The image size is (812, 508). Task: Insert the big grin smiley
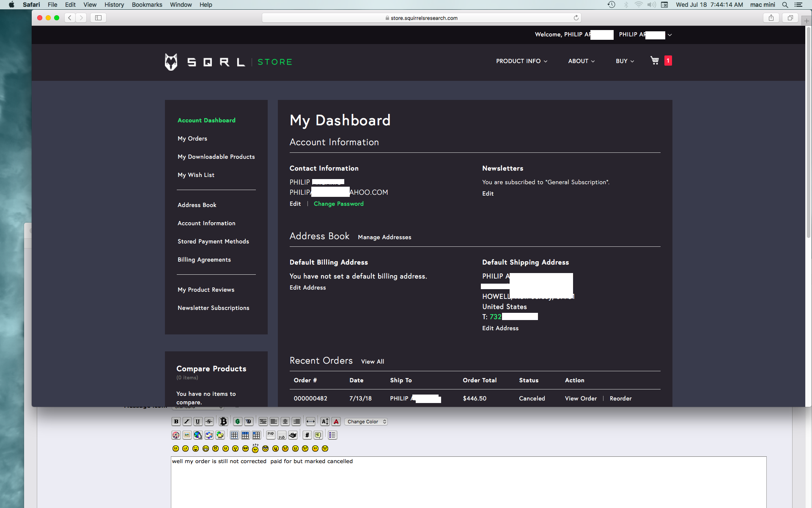[206, 449]
